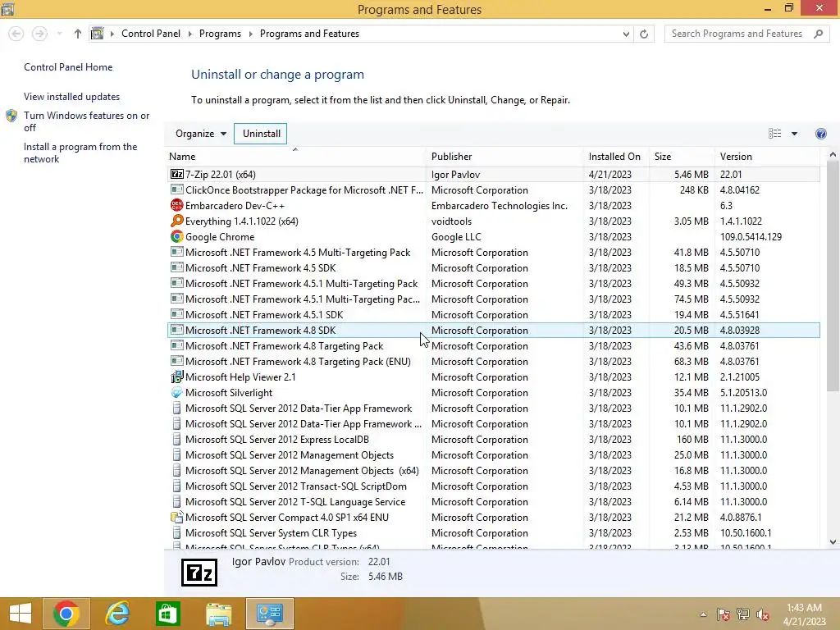Sort list by Publisher column
This screenshot has width=840, height=630.
tap(505, 157)
